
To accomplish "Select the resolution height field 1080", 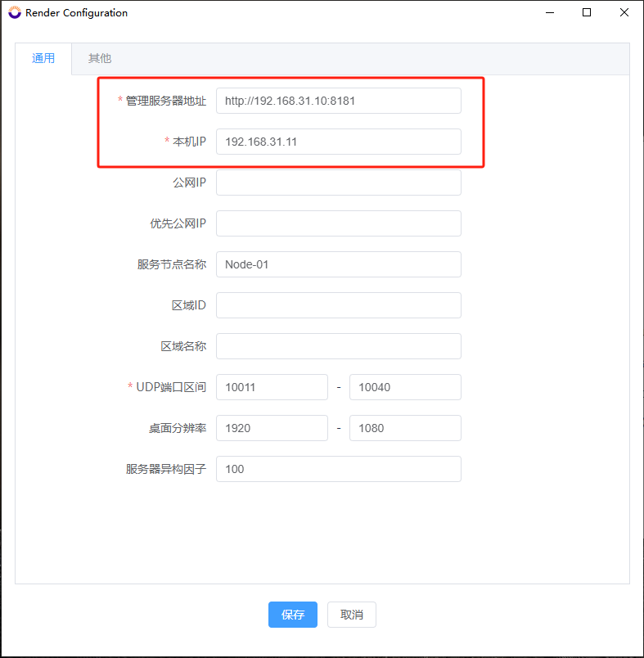I will (405, 428).
